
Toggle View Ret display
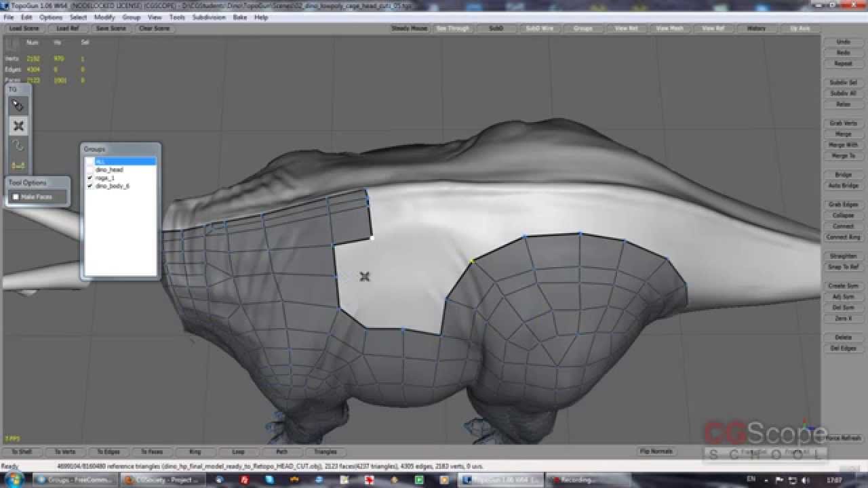(627, 28)
